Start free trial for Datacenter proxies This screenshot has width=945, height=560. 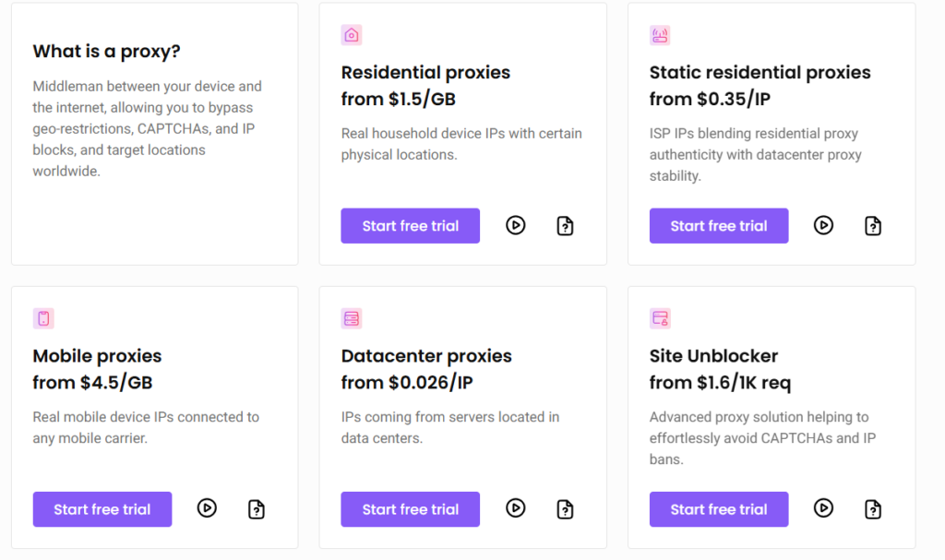410,508
